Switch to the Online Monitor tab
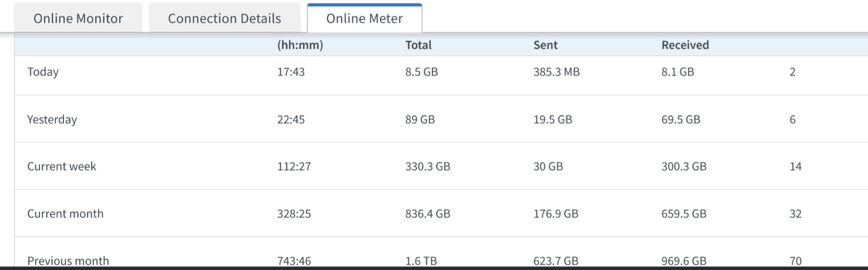This screenshot has width=868, height=270. [x=78, y=18]
